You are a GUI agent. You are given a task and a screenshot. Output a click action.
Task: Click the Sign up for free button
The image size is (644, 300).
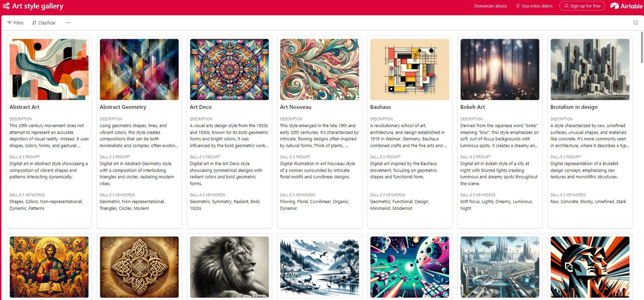click(x=582, y=6)
